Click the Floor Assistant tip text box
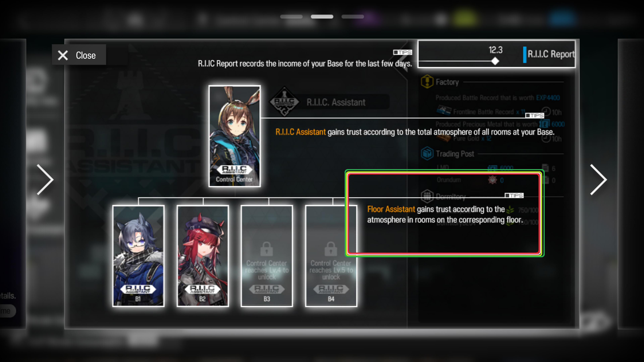The image size is (644, 362). 444,214
